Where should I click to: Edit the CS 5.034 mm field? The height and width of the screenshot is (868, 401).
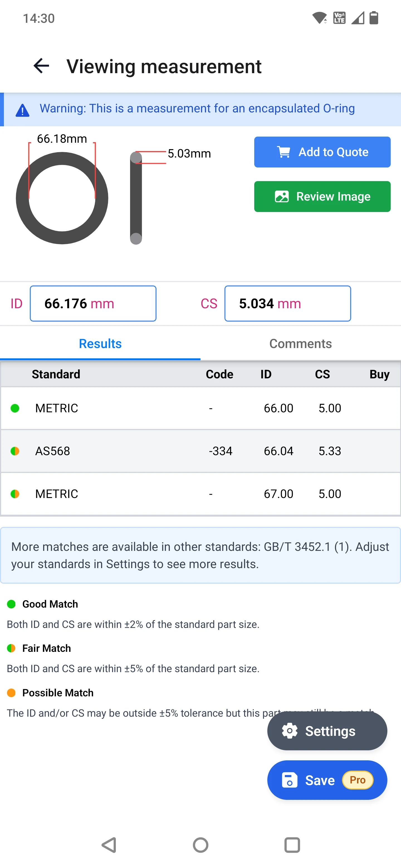[x=288, y=304]
